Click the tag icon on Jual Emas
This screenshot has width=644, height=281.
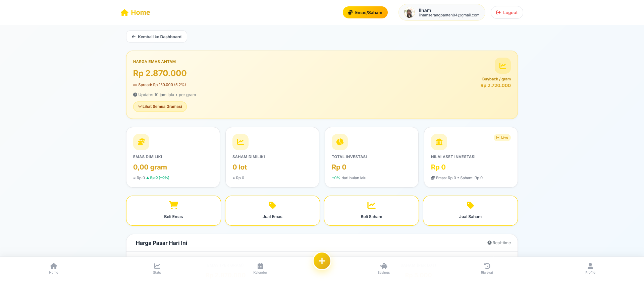click(272, 205)
